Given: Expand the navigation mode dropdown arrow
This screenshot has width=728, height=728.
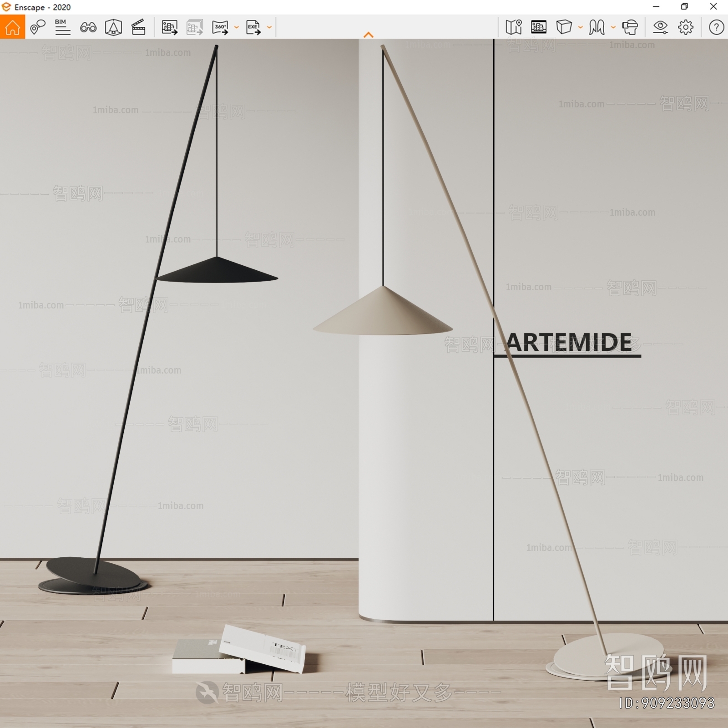Looking at the screenshot, I should click(613, 27).
